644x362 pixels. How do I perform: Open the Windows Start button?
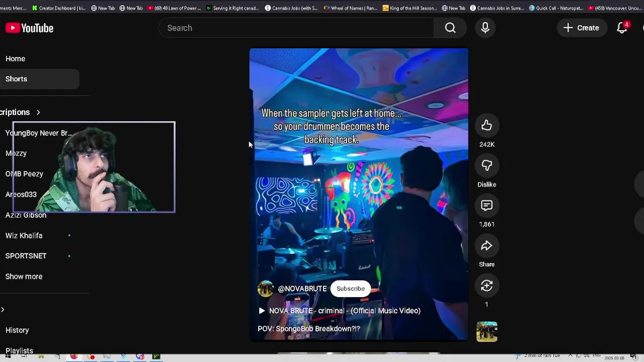click(x=8, y=357)
